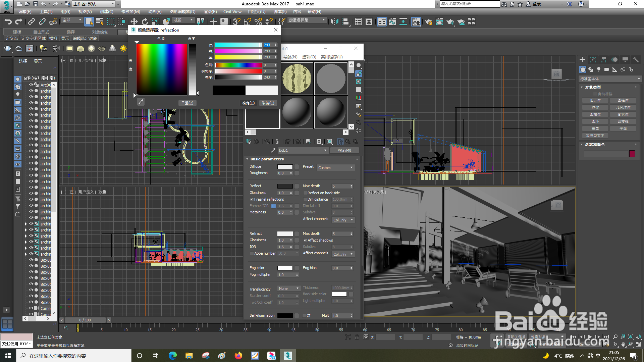
Task: Open the Mirror tool in main toolbar
Action: [x=334, y=22]
